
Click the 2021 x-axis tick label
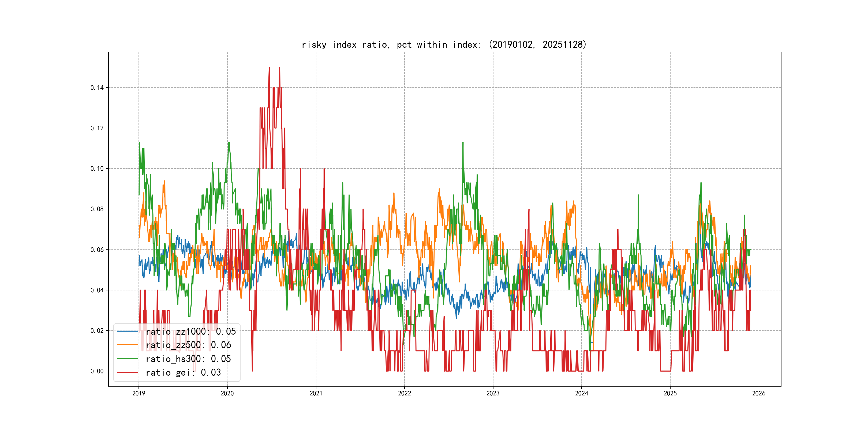[x=316, y=393]
